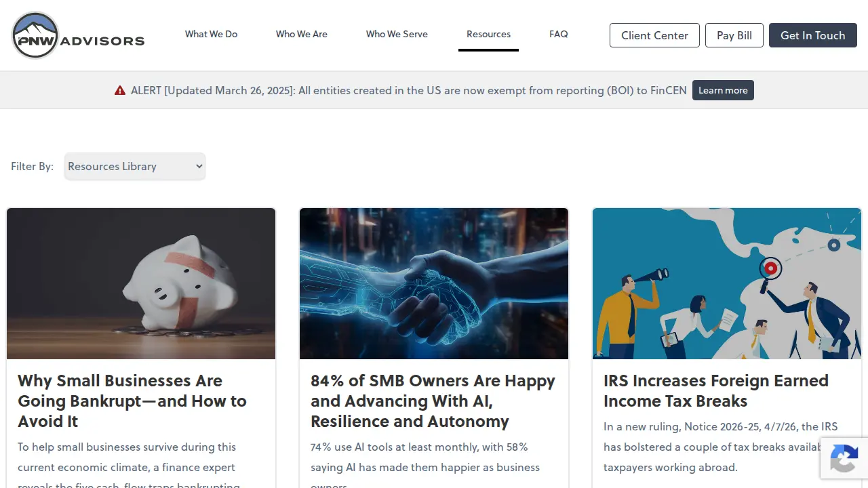Click the reCAPTCHA badge icon
Screen dimensions: 868x488
point(844,457)
